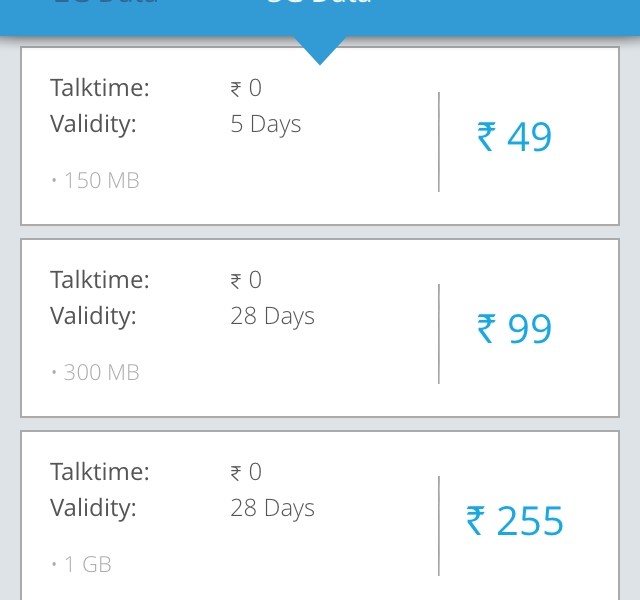640x600 pixels.
Task: Click Talktime label in the ₹ 99 plan
Action: [100, 280]
